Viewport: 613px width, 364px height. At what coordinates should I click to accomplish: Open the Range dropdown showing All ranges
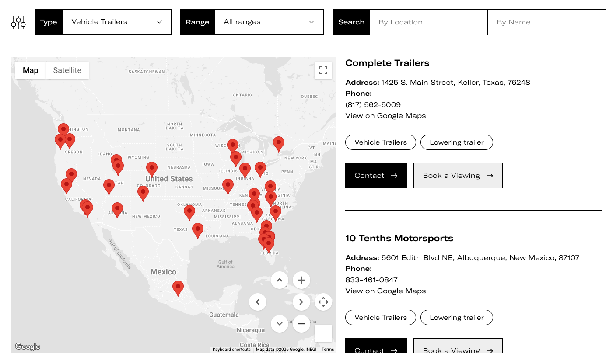tap(269, 22)
